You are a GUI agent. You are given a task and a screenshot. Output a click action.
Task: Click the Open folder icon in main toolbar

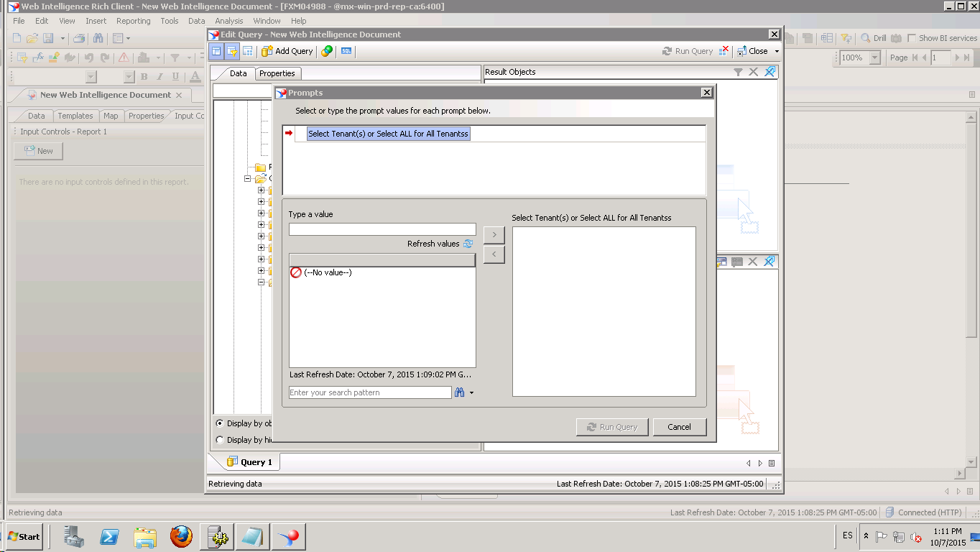click(x=32, y=38)
